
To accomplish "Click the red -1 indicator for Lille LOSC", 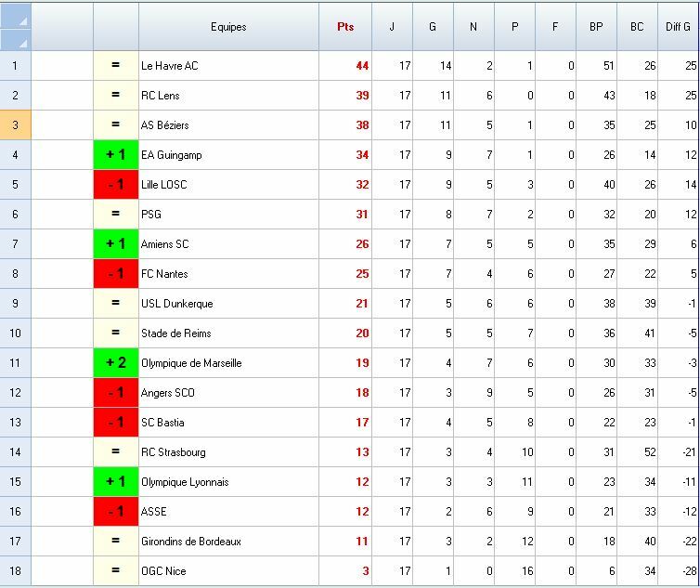I will pyautogui.click(x=116, y=185).
